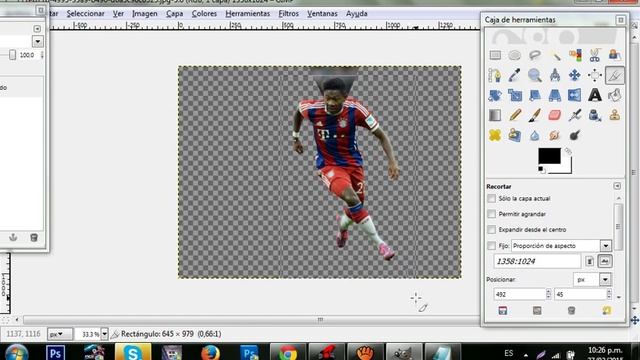The image size is (640, 360).
Task: Select the Measure compass tool
Action: tap(555, 75)
